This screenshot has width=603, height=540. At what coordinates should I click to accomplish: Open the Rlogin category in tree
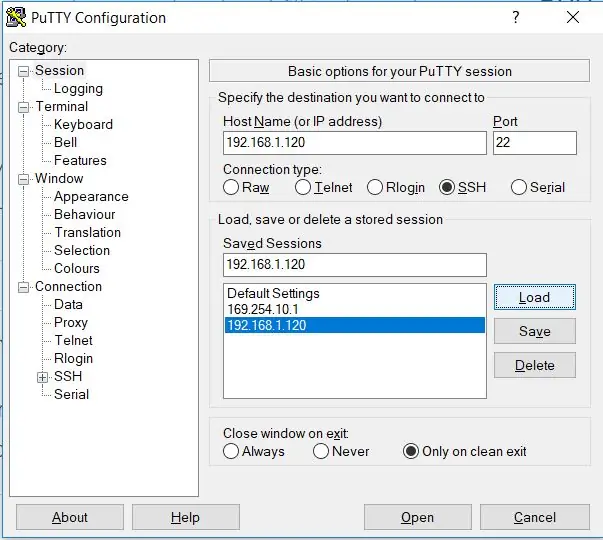(x=73, y=358)
